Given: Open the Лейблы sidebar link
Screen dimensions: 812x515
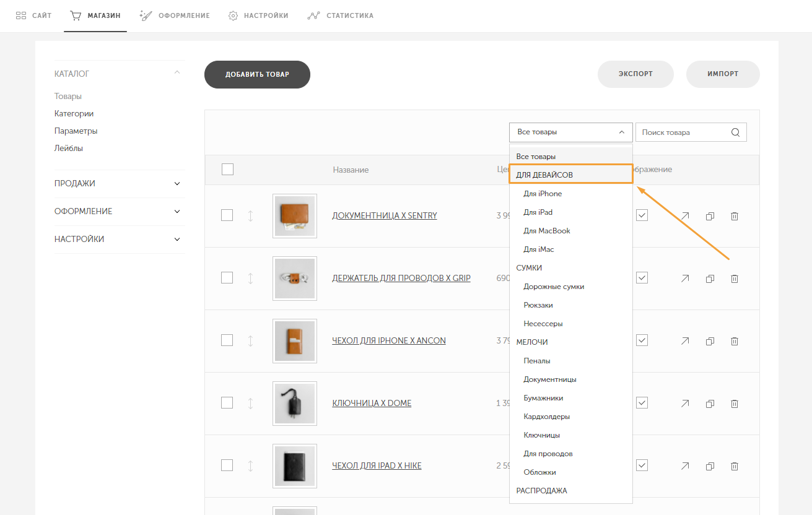Looking at the screenshot, I should (x=69, y=149).
